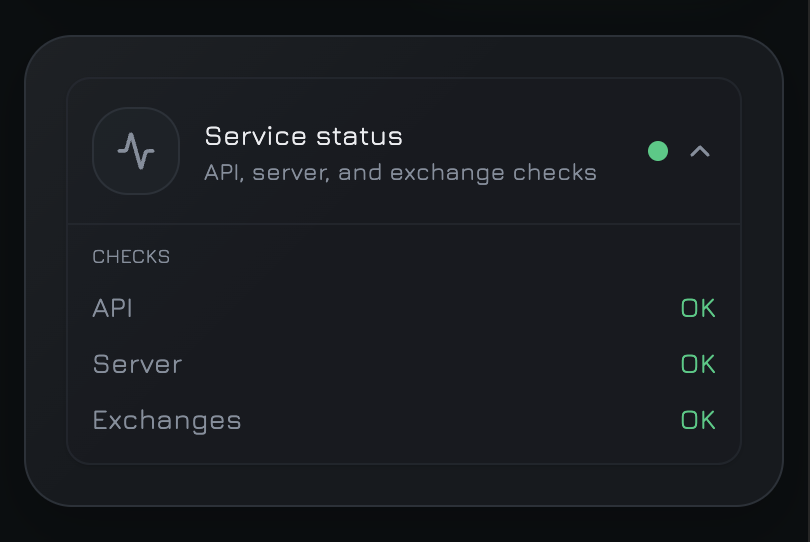Select the Server check row label

point(137,364)
